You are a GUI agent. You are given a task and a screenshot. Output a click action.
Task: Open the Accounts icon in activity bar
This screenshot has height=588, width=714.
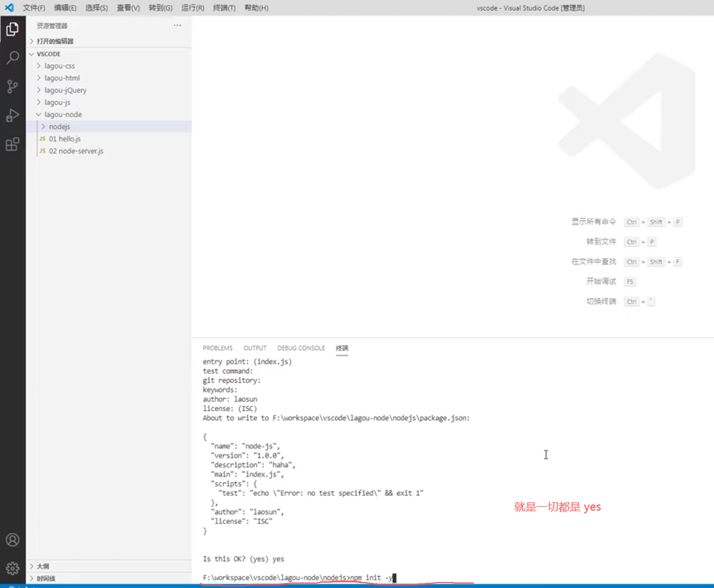(x=12, y=540)
